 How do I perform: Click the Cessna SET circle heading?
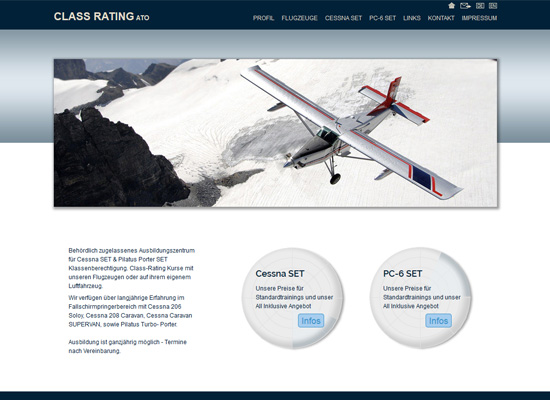pos(280,274)
